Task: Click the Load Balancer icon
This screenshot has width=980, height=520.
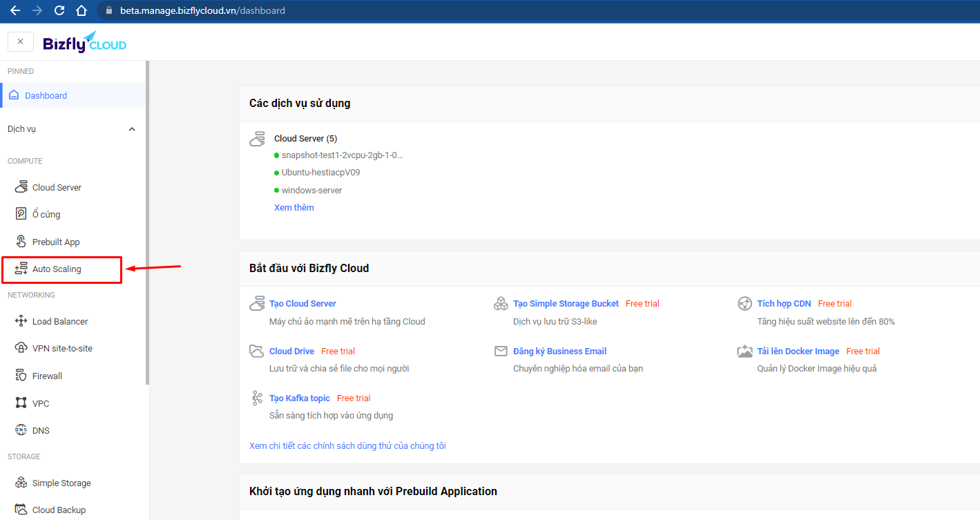Action: click(21, 321)
